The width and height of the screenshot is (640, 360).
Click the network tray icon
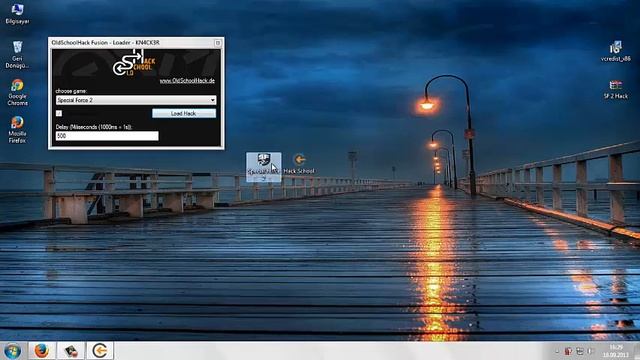[580, 351]
